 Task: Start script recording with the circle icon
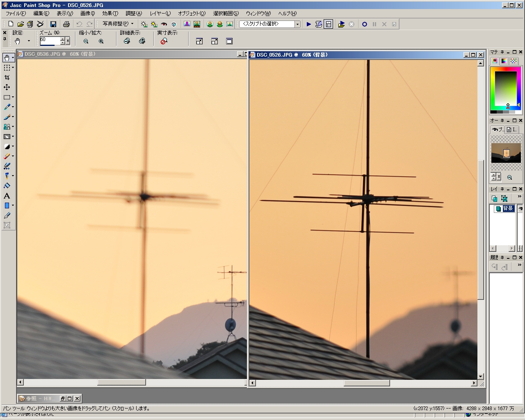(x=364, y=24)
